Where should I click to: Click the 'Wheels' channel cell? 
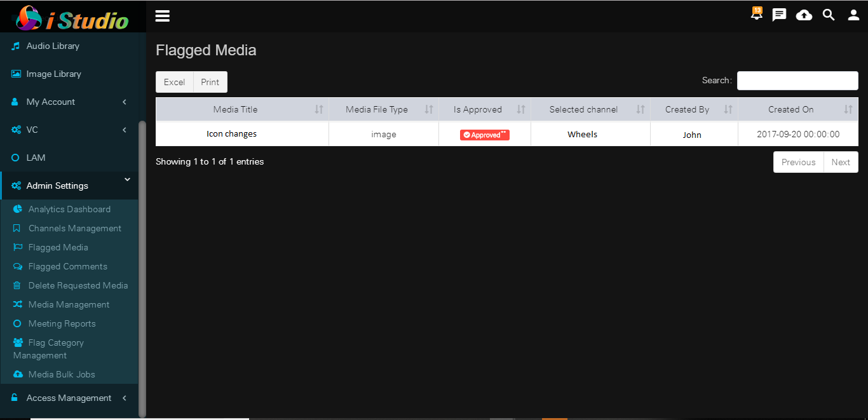tap(590, 134)
